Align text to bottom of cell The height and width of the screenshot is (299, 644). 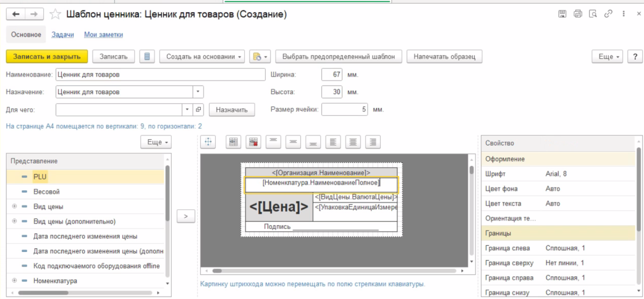313,142
